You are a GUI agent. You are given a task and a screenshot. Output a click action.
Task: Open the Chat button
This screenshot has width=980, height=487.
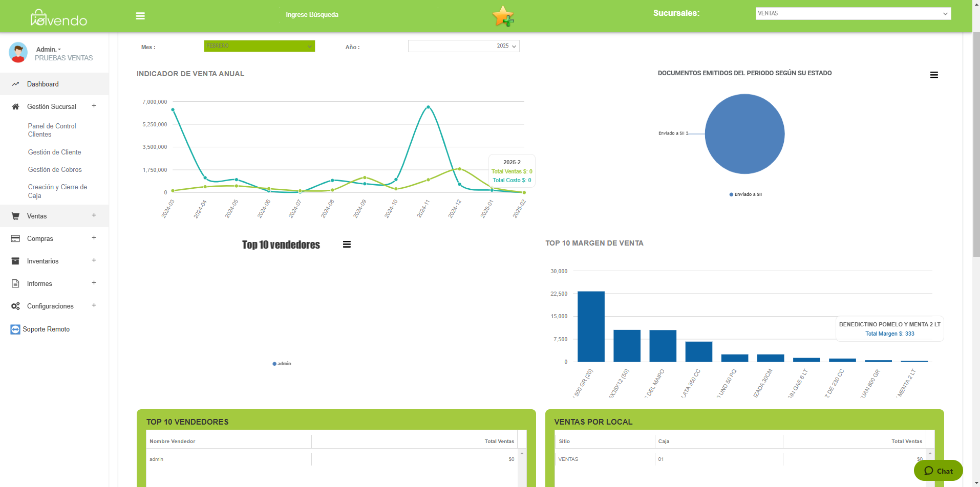coord(938,471)
